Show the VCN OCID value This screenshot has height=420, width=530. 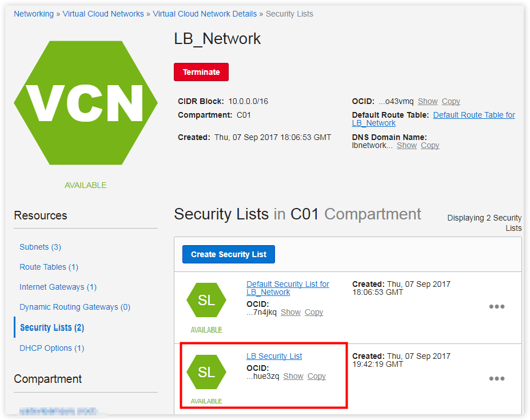click(428, 101)
